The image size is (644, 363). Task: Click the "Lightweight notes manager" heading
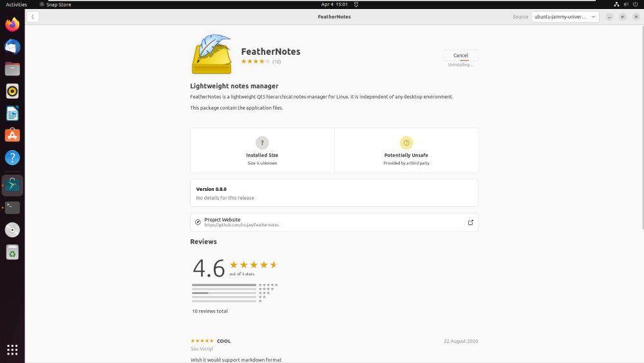[234, 86]
